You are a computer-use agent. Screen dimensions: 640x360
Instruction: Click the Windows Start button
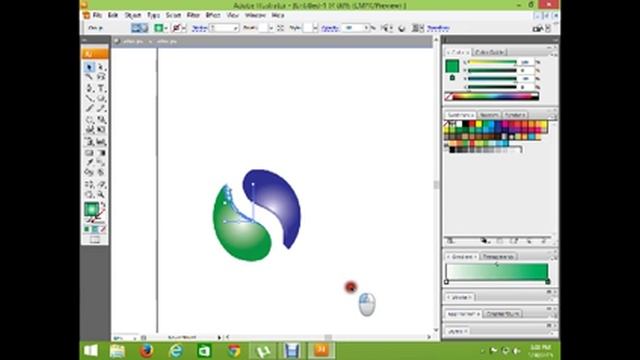coord(91,351)
